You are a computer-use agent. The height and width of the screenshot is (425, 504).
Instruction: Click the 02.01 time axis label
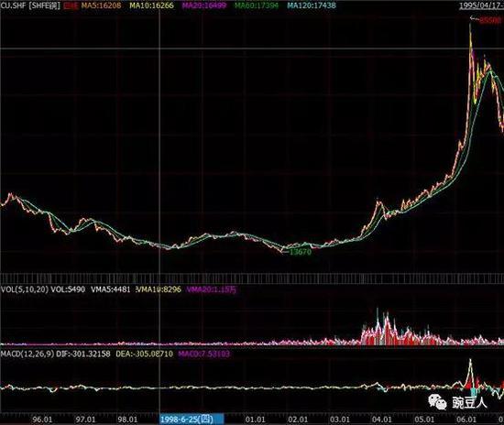click(298, 420)
